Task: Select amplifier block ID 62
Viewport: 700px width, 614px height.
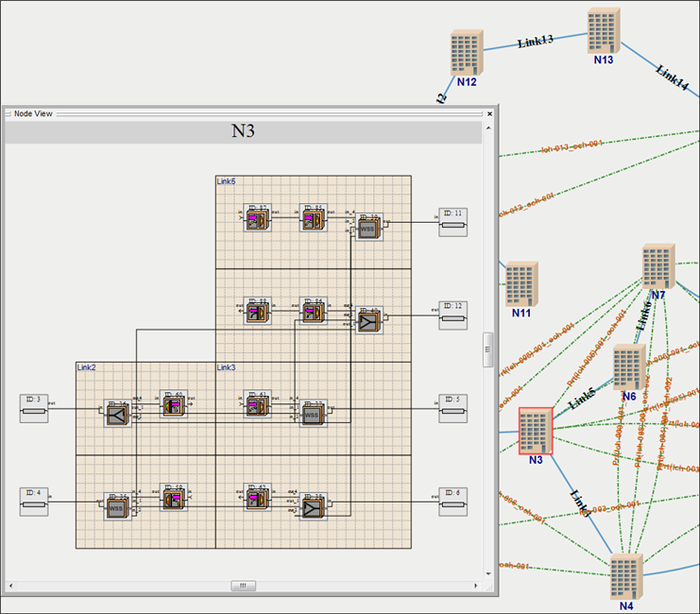Action: [257, 498]
